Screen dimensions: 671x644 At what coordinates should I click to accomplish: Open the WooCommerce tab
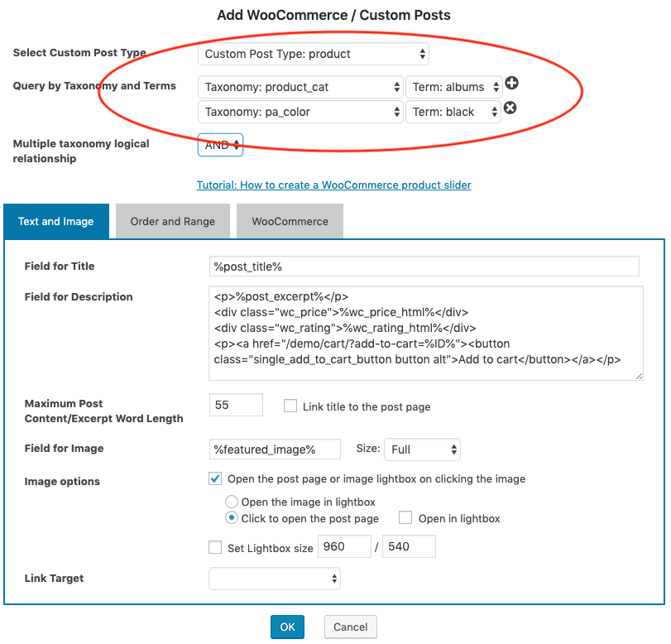point(290,221)
